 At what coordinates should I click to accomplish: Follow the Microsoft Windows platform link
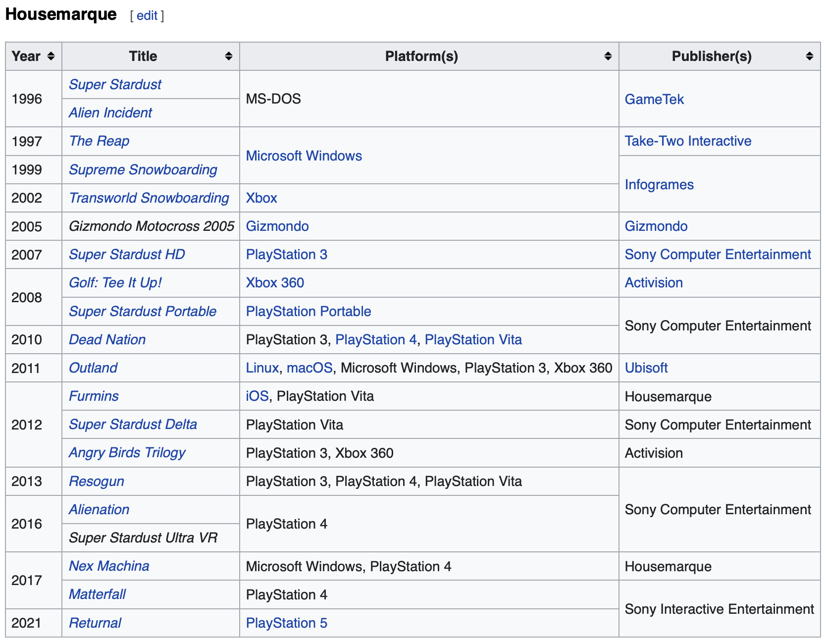[x=304, y=156]
